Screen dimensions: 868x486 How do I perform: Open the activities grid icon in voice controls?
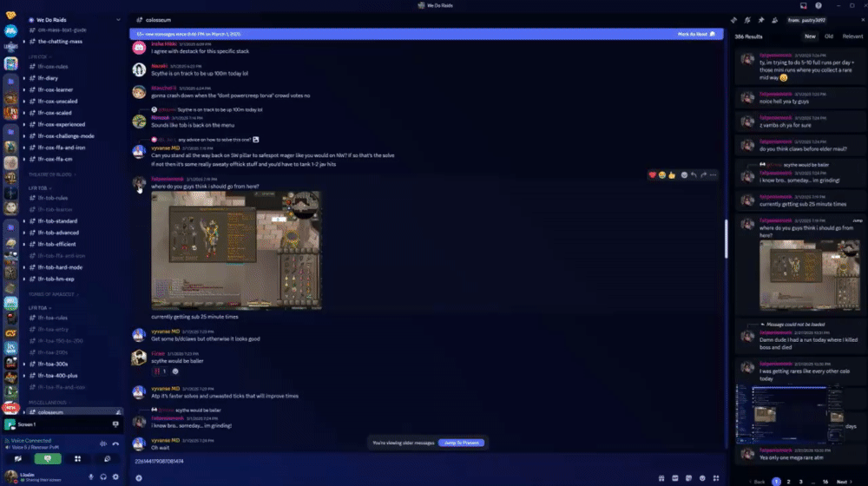click(x=77, y=459)
